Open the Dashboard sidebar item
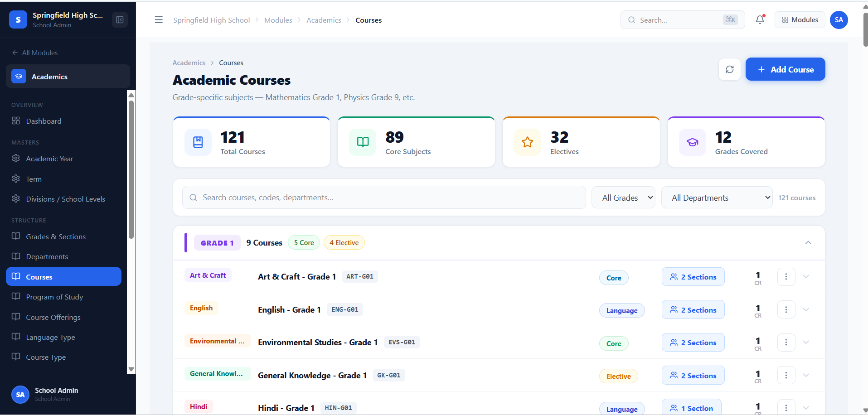Image resolution: width=868 pixels, height=415 pixels. point(63,121)
